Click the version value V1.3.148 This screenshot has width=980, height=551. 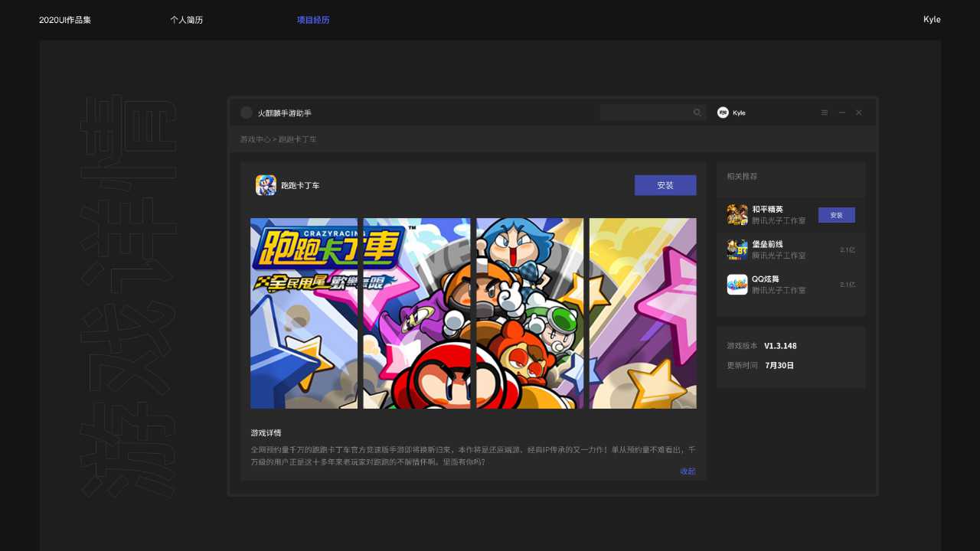(780, 346)
